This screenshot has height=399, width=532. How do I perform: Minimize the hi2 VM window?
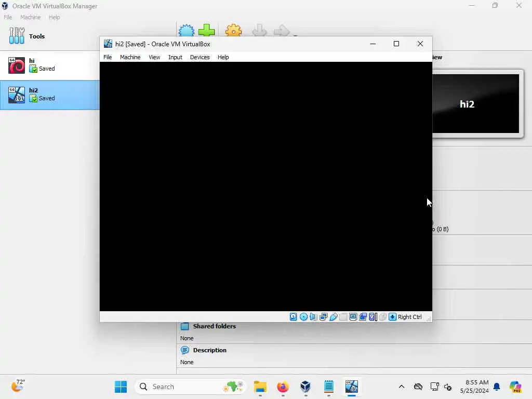click(373, 44)
